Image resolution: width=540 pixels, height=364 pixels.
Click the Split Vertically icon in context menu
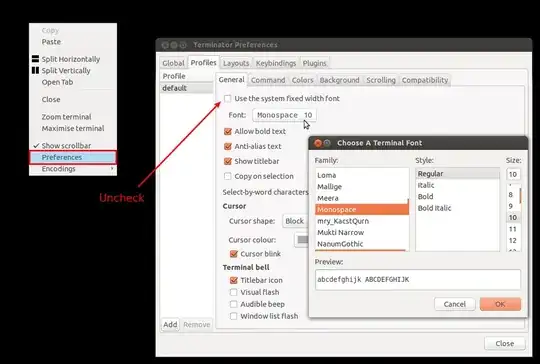pyautogui.click(x=35, y=70)
